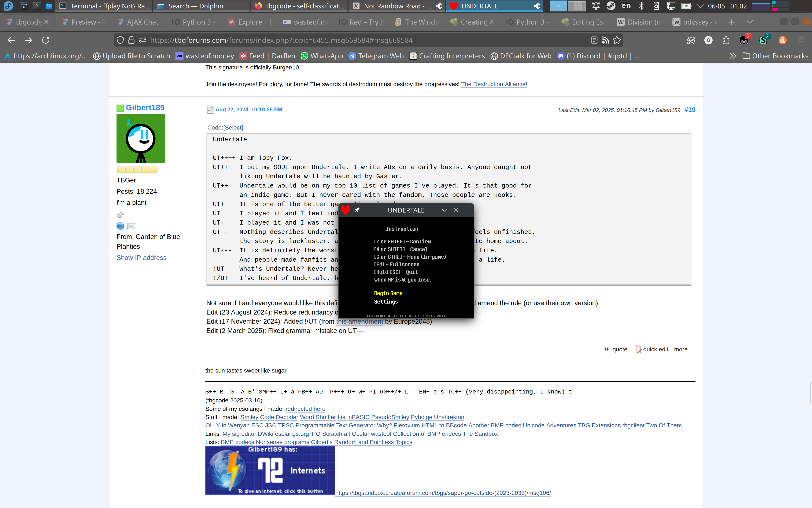Screen dimensions: 812x508
Task: Click quote button on post #19
Action: (x=616, y=349)
